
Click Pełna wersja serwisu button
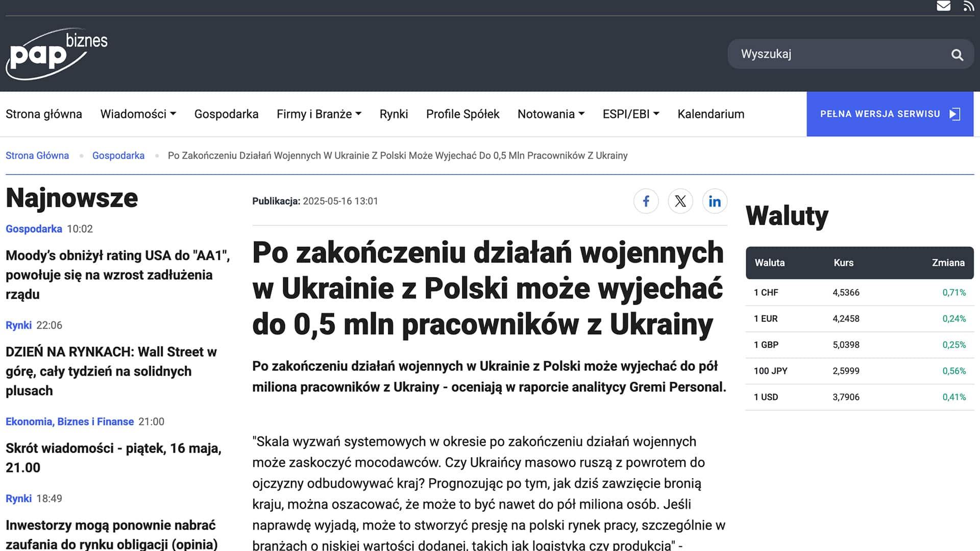point(890,114)
